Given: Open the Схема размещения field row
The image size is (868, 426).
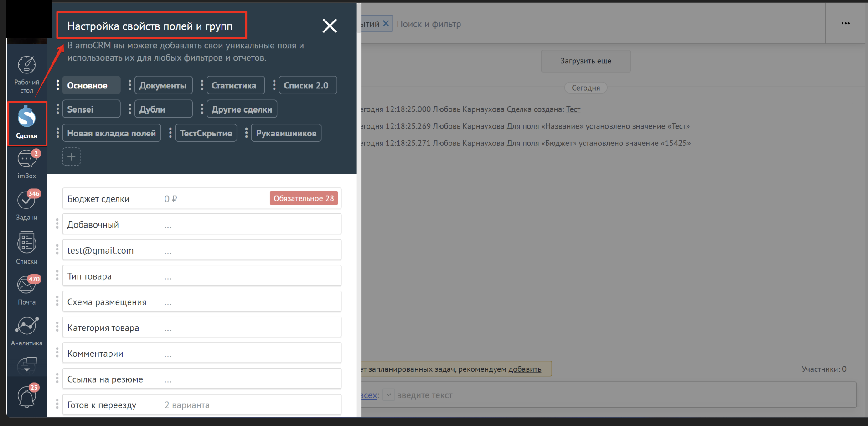Looking at the screenshot, I should coord(202,301).
